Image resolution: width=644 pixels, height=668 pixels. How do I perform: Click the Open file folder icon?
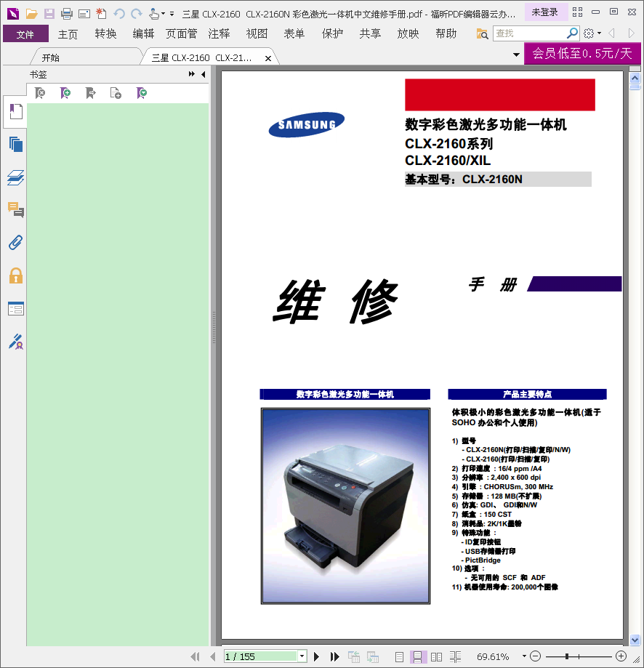click(31, 14)
